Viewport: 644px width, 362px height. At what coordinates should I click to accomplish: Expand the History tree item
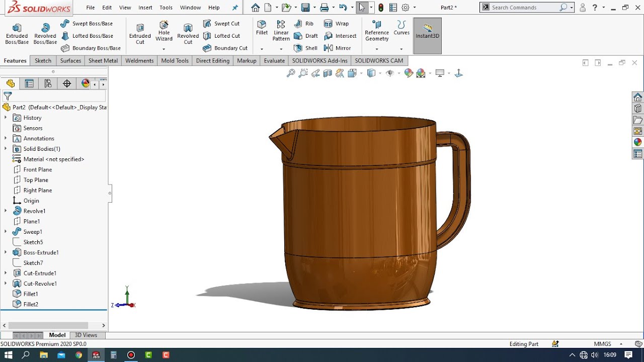6,118
